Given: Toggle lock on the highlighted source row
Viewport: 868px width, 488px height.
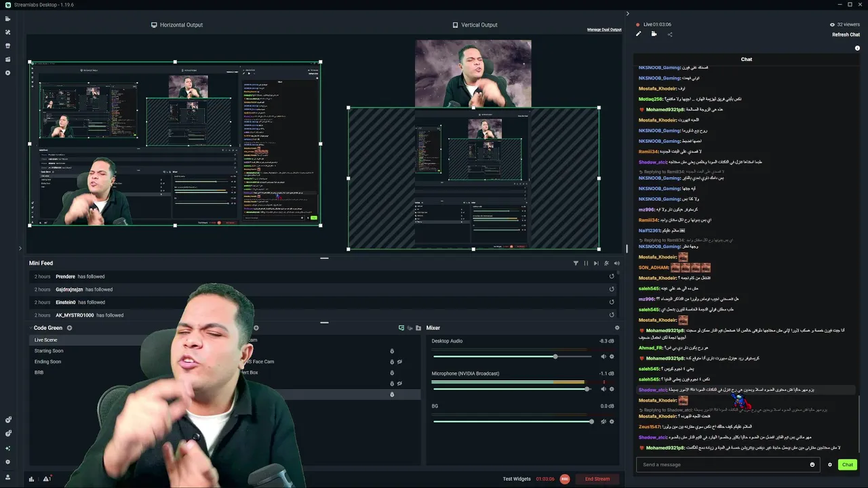Looking at the screenshot, I should [392, 394].
